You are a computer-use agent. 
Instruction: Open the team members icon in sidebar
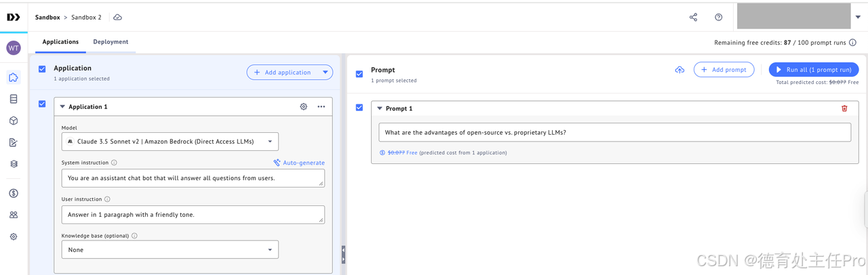click(x=14, y=215)
